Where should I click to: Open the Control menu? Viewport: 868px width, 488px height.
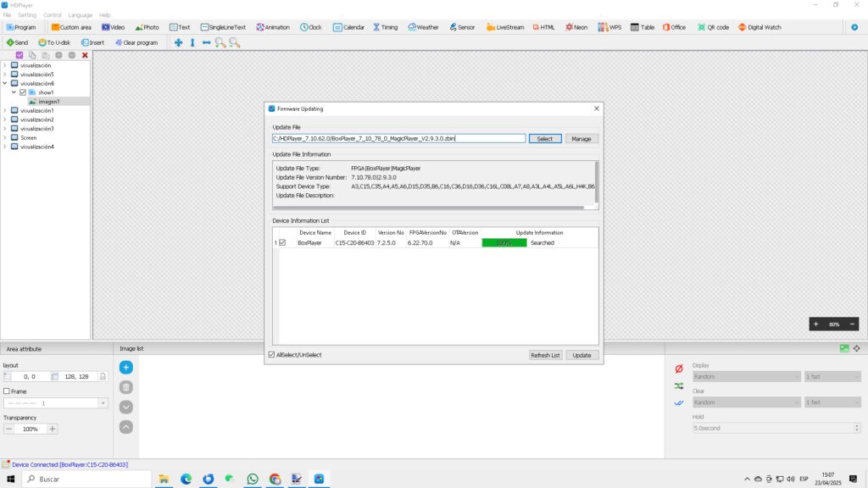click(x=52, y=15)
